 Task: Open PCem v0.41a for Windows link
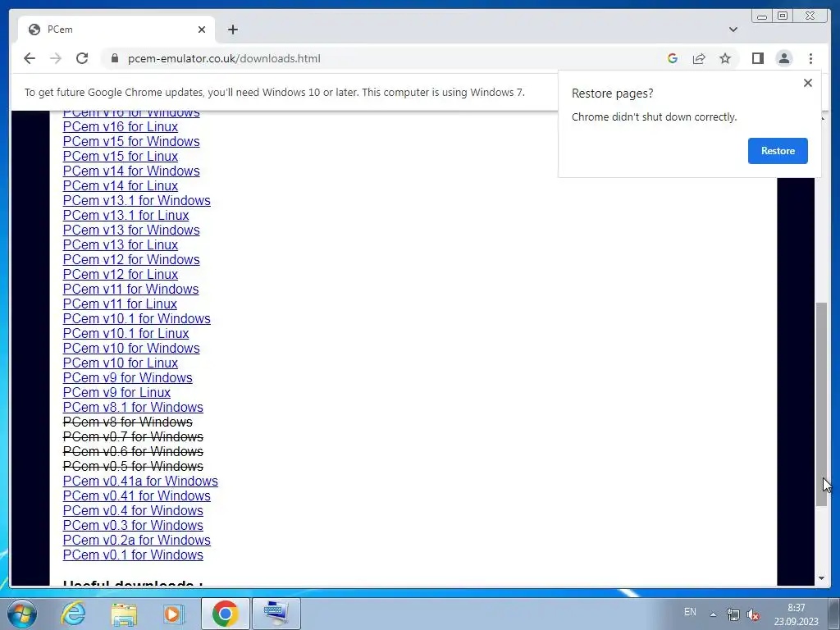(x=140, y=481)
